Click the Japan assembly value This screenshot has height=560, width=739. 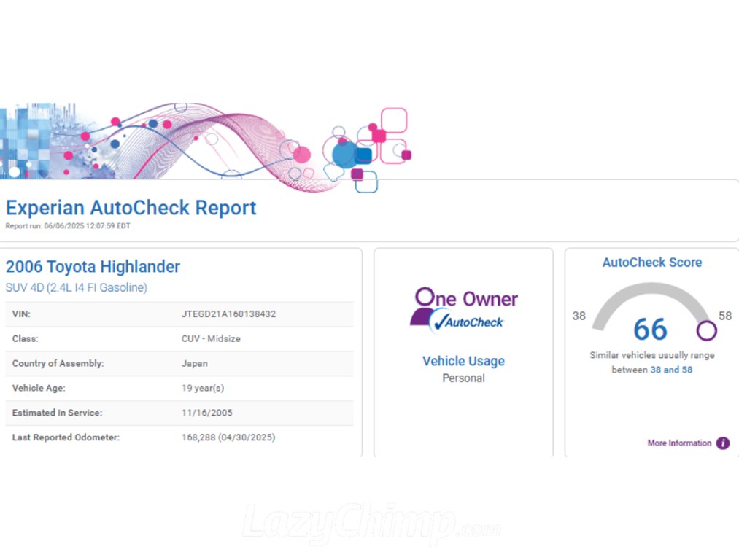pos(195,364)
